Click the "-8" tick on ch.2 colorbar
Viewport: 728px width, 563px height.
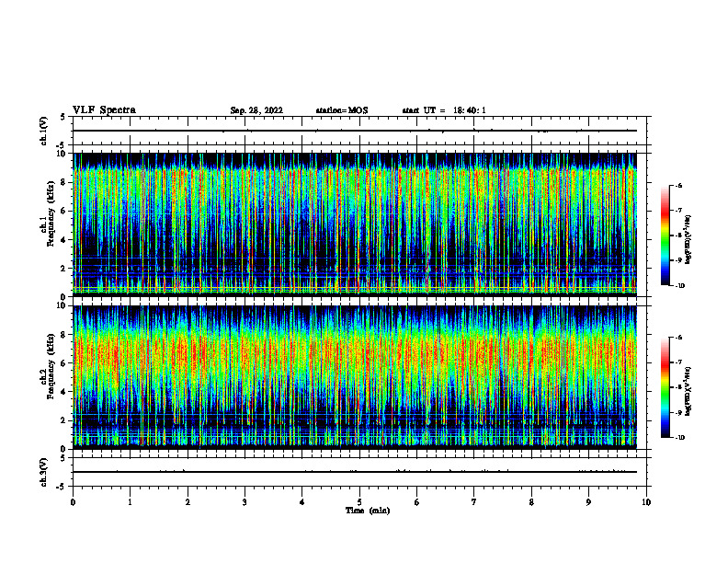[679, 388]
